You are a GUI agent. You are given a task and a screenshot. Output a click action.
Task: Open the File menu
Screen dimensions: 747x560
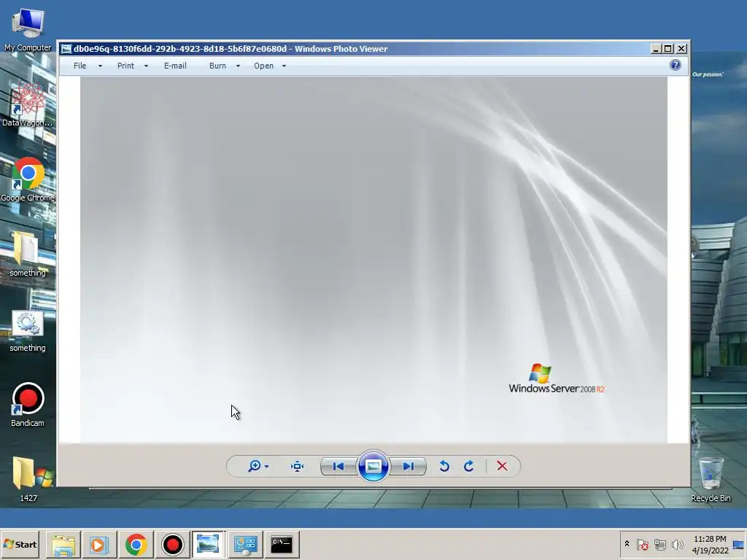pyautogui.click(x=80, y=66)
